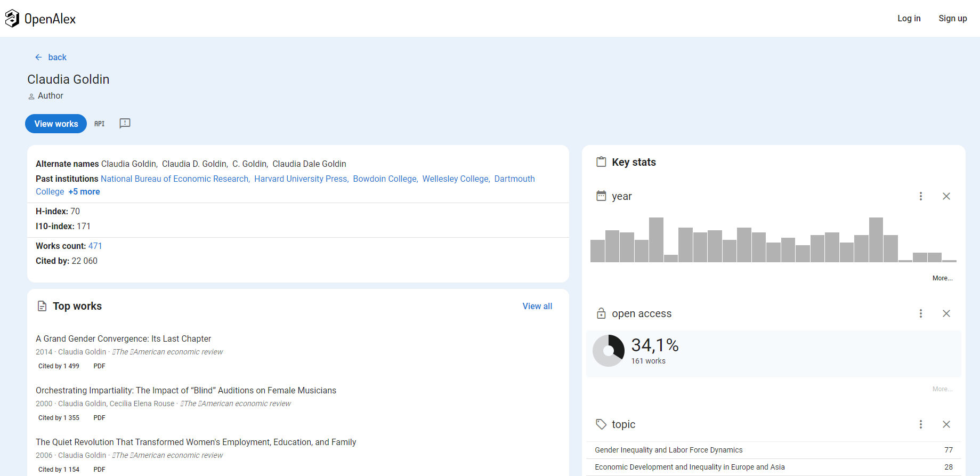Click Log in
This screenshot has width=980, height=476.
point(909,18)
